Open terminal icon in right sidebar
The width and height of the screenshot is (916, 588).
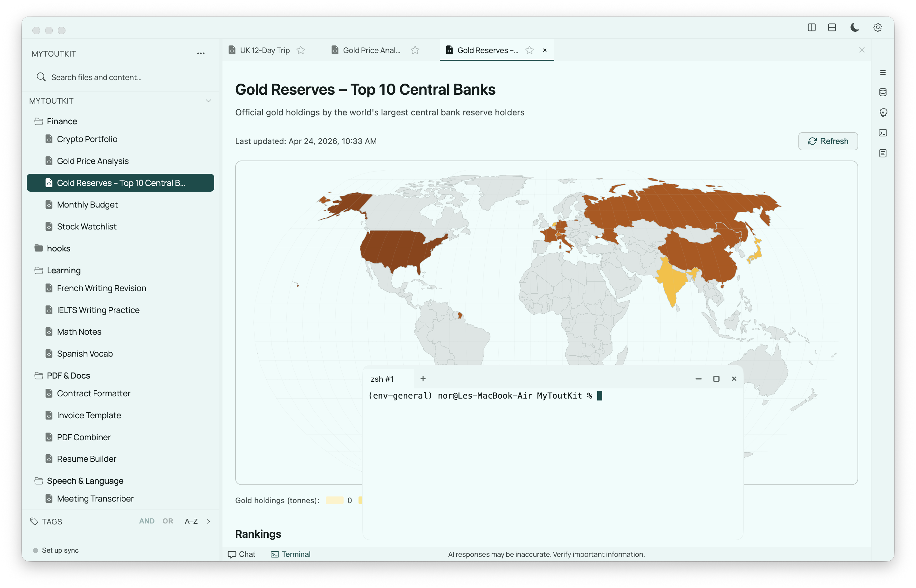[x=883, y=133]
